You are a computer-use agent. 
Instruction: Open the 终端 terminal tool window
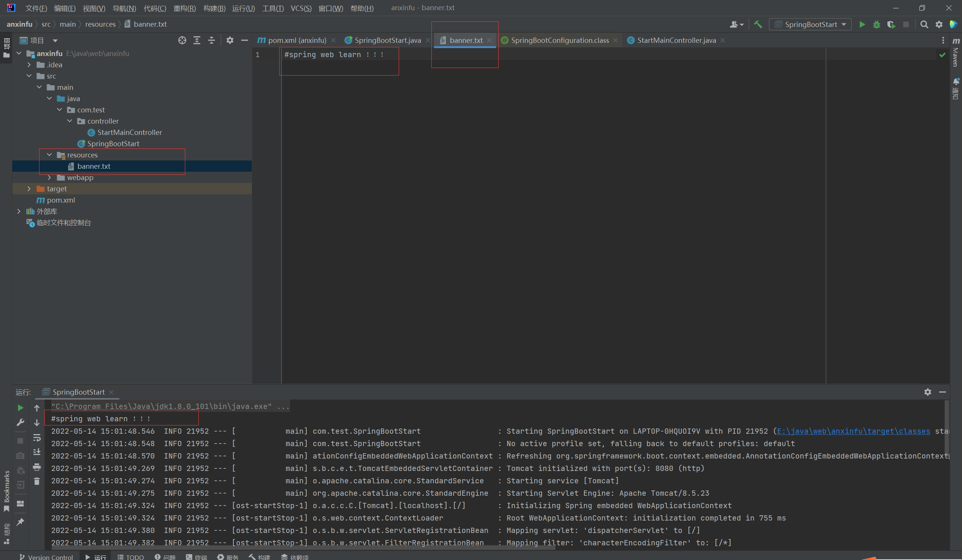point(197,557)
